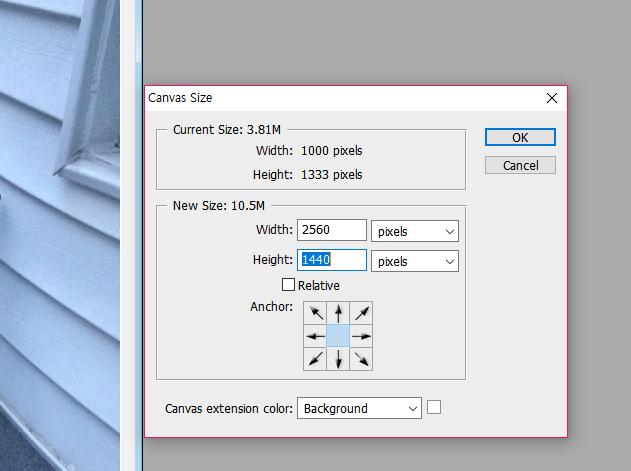Click the canvas extension color swatch

point(434,407)
